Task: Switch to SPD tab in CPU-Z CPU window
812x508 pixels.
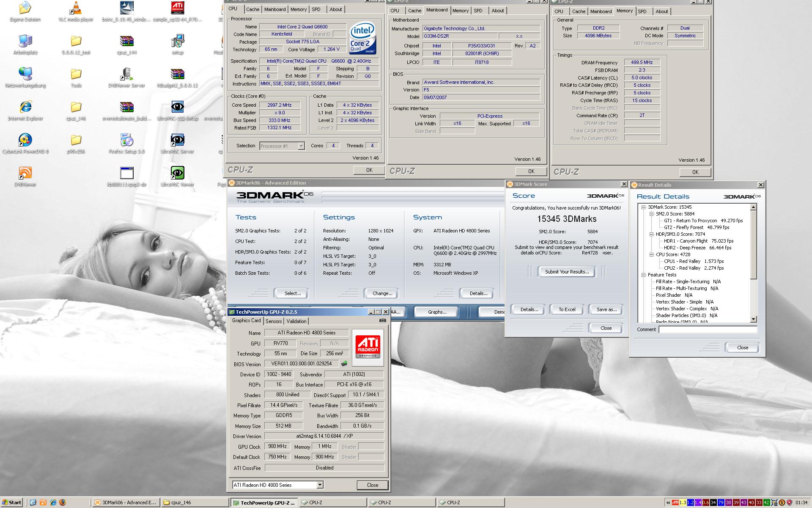Action: pos(316,9)
